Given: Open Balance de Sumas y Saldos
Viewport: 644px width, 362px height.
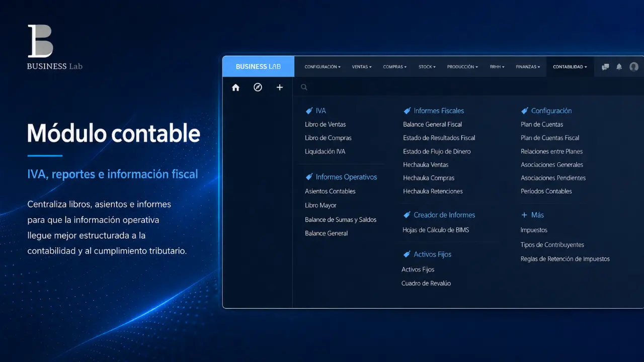Looking at the screenshot, I should pos(341,220).
